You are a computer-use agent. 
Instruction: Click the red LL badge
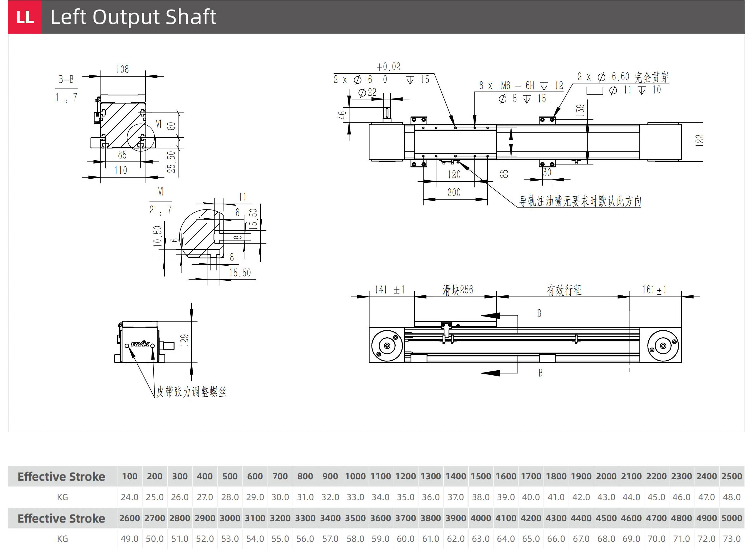point(25,17)
